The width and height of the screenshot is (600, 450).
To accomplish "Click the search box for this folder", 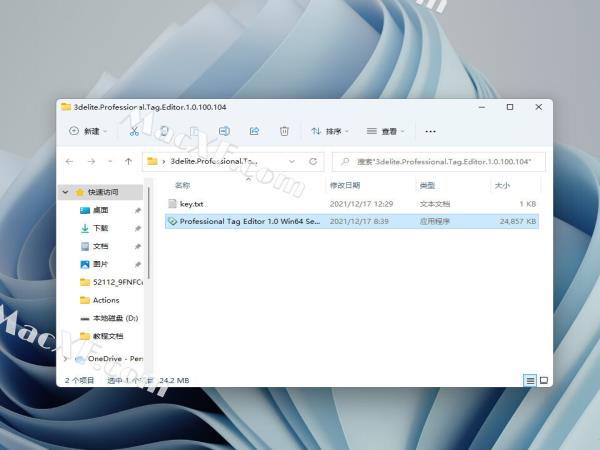I will click(x=439, y=161).
